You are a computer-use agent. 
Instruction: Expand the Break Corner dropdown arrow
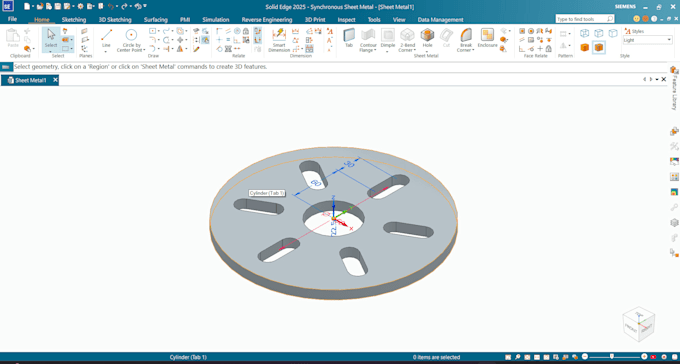pos(473,50)
